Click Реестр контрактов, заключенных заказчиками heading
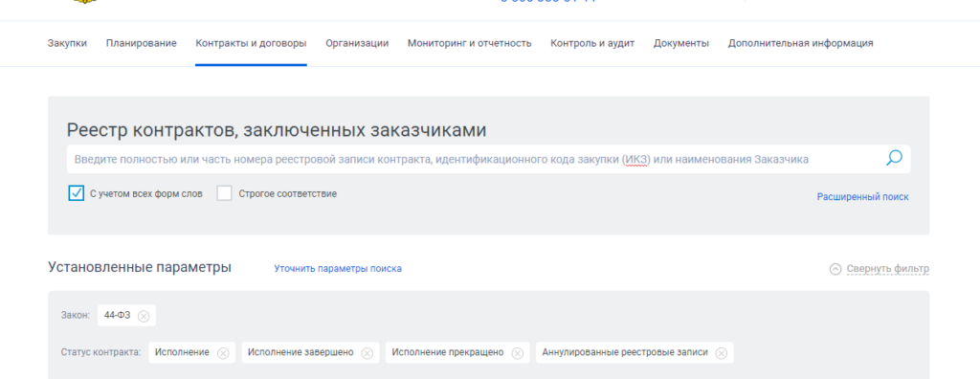Image resolution: width=980 pixels, height=379 pixels. tap(277, 130)
